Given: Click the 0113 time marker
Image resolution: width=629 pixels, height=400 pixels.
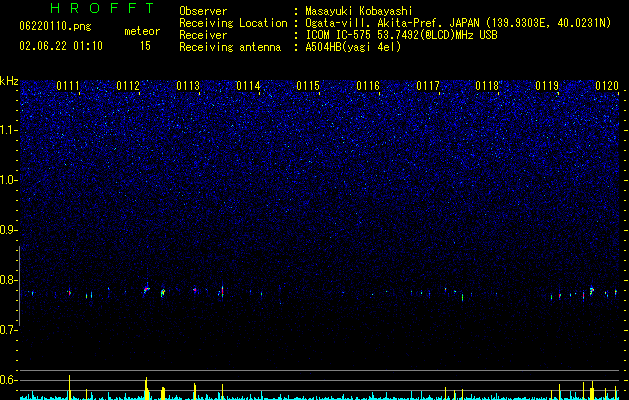Looking at the screenshot, I should (x=188, y=86).
